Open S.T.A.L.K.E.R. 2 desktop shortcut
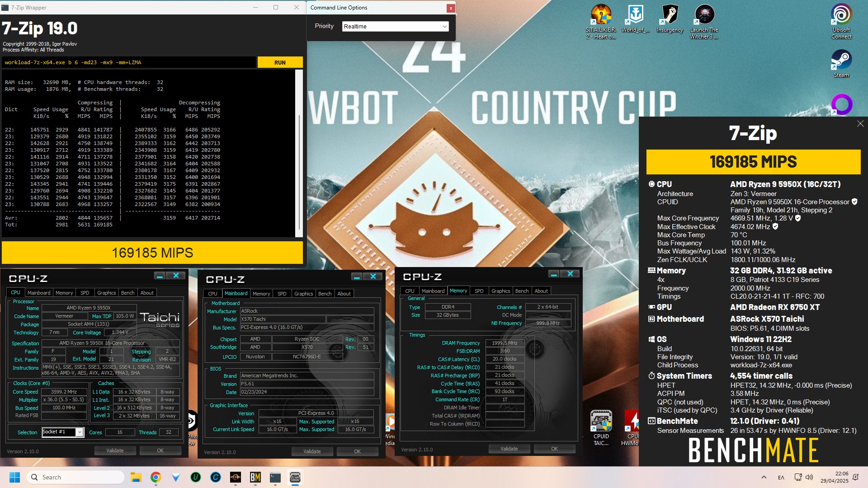The height and width of the screenshot is (488, 868). [x=601, y=21]
